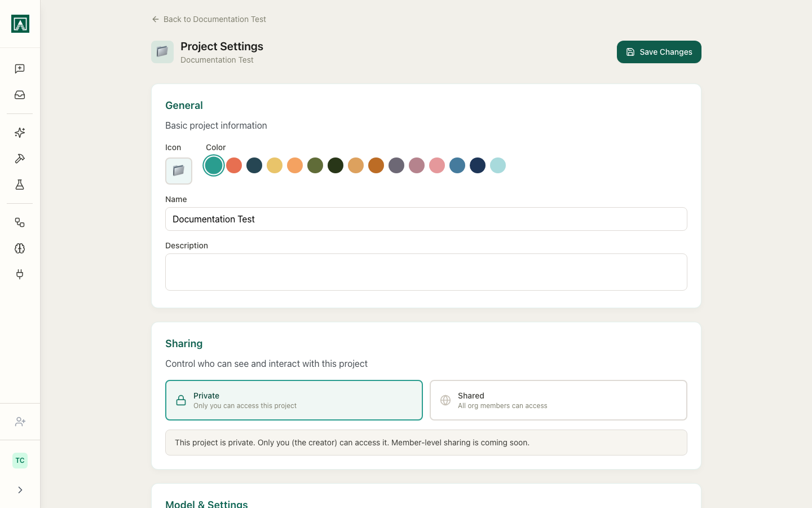Select the Private sharing option

click(293, 400)
